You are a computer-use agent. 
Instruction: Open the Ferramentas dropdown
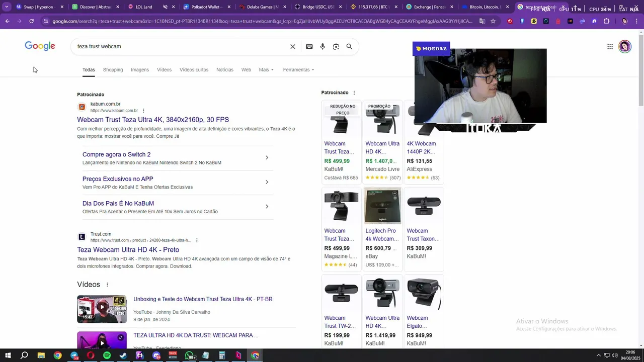(298, 70)
